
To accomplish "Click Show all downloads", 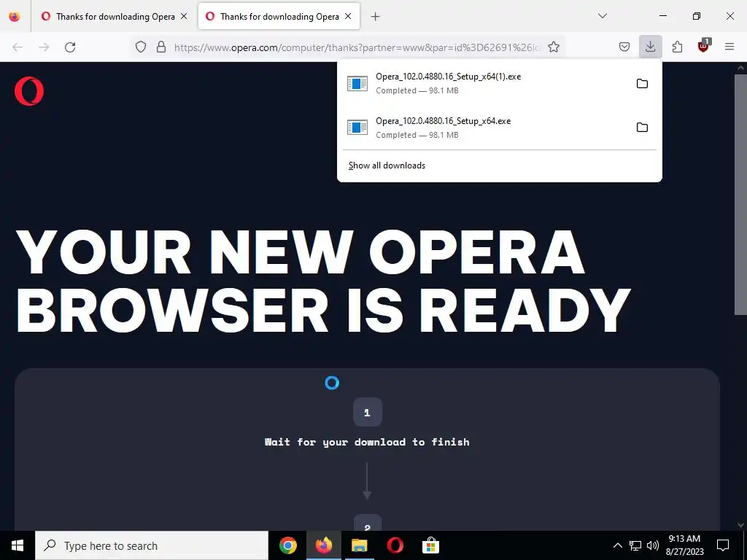I will coord(387,166).
